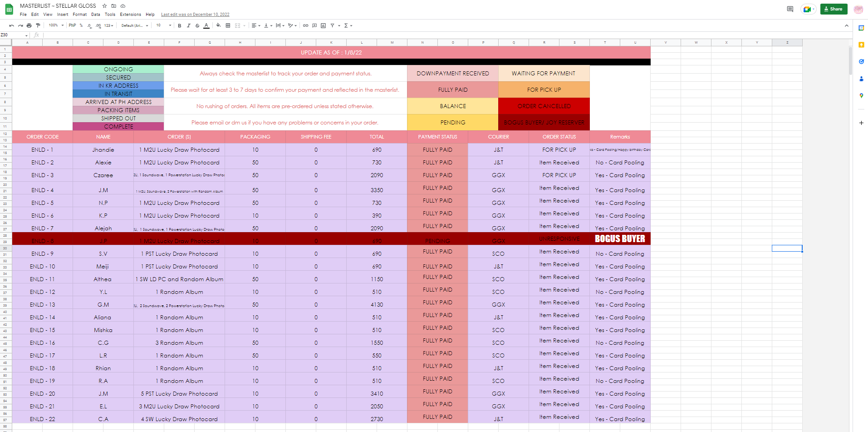Activate the paint format tool

click(38, 25)
